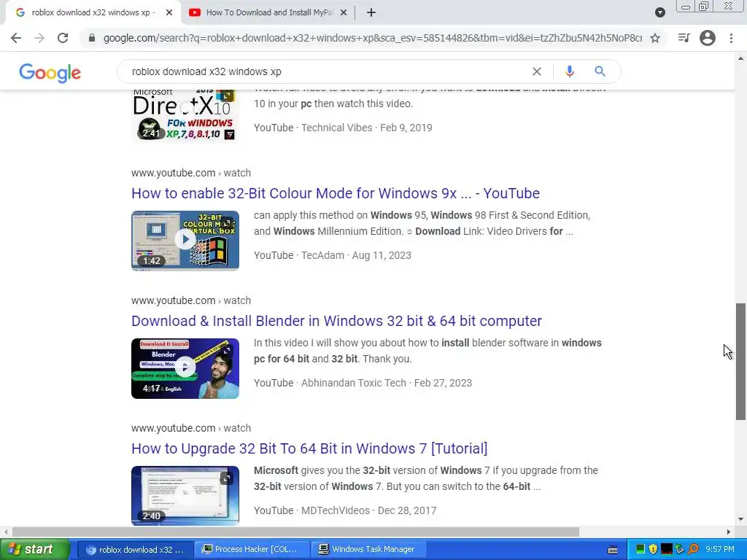Open Download & Install Blender result link
Image resolution: width=747 pixels, height=560 pixels.
(x=336, y=321)
